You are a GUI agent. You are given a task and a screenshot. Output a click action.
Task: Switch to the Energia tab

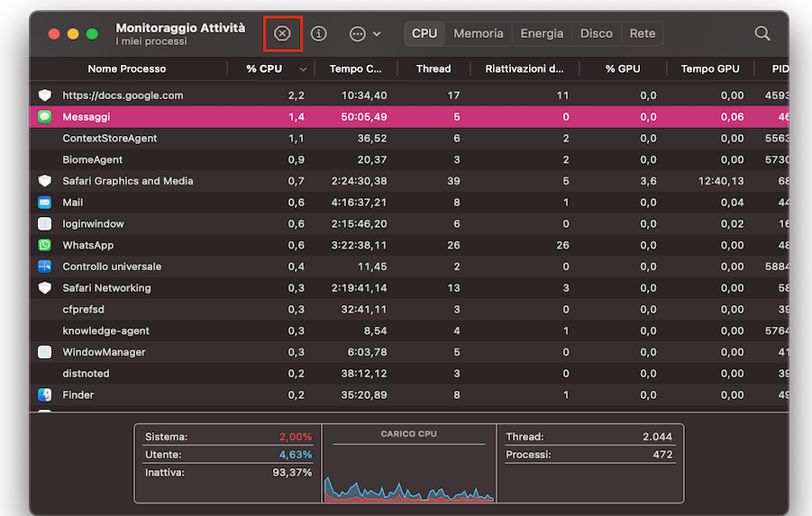pyautogui.click(x=542, y=33)
